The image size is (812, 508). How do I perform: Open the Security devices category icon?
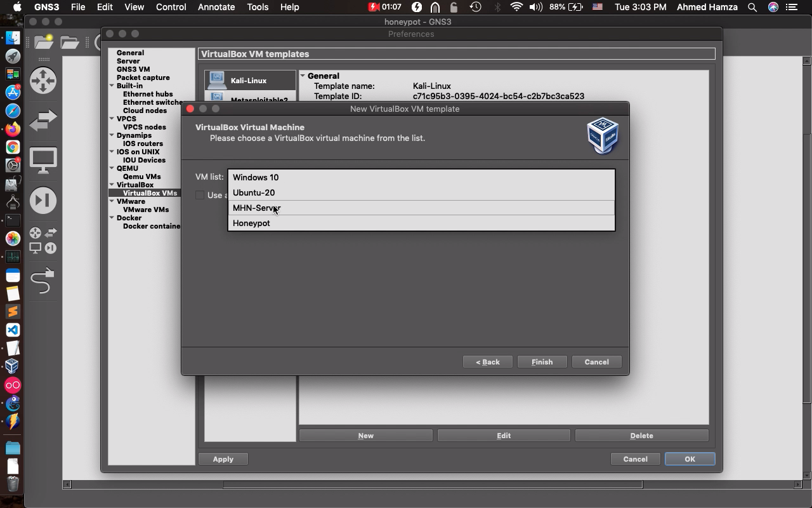click(43, 201)
